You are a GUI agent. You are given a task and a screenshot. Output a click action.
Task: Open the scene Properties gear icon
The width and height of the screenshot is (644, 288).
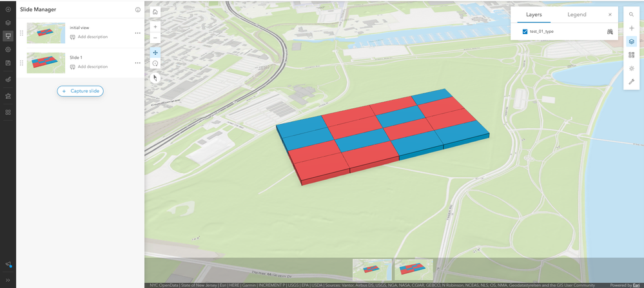click(x=8, y=49)
